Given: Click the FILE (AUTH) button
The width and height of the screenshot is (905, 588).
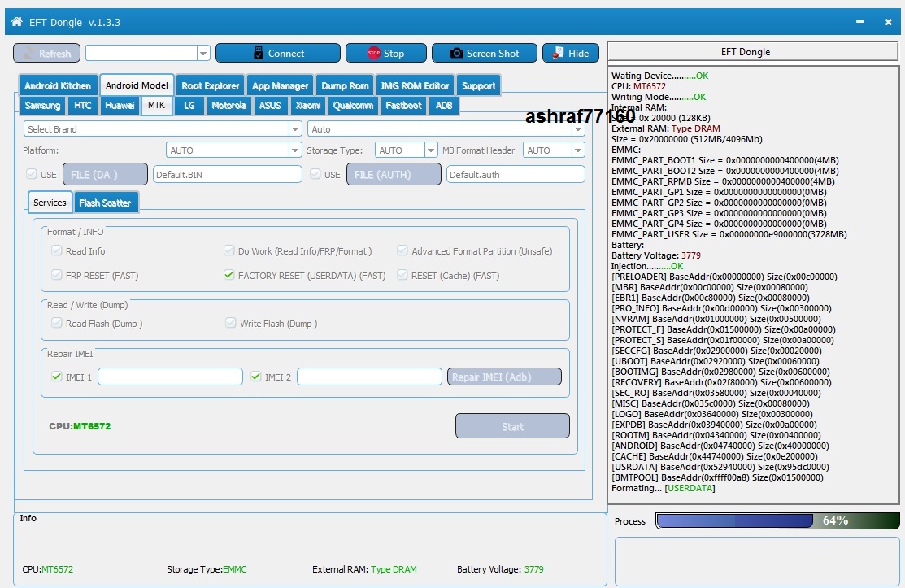Looking at the screenshot, I should tap(394, 174).
